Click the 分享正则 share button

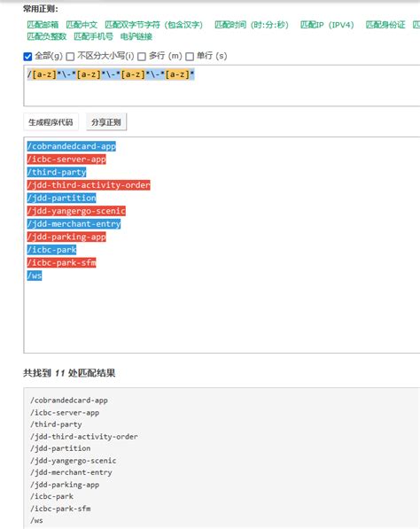pyautogui.click(x=106, y=122)
